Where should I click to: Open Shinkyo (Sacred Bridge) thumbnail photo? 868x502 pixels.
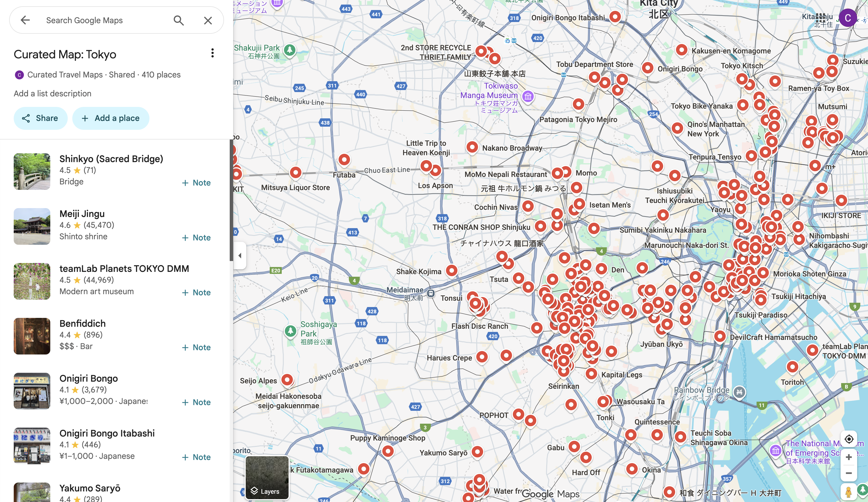tap(32, 172)
